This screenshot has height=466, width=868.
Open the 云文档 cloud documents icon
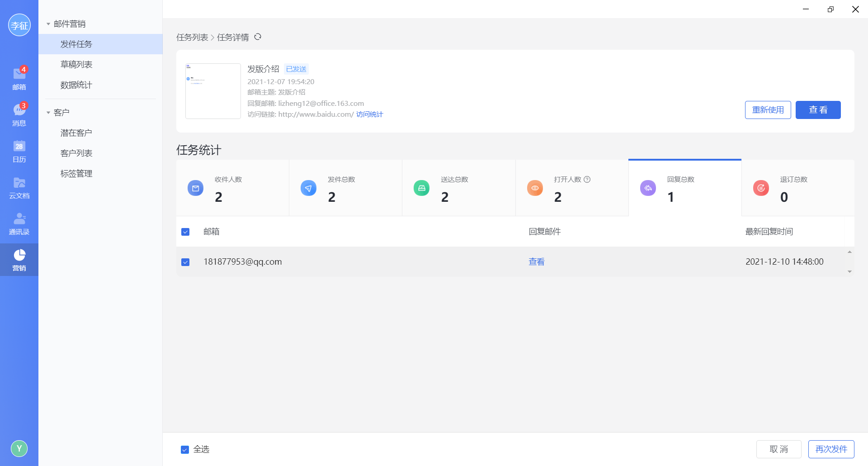click(19, 187)
